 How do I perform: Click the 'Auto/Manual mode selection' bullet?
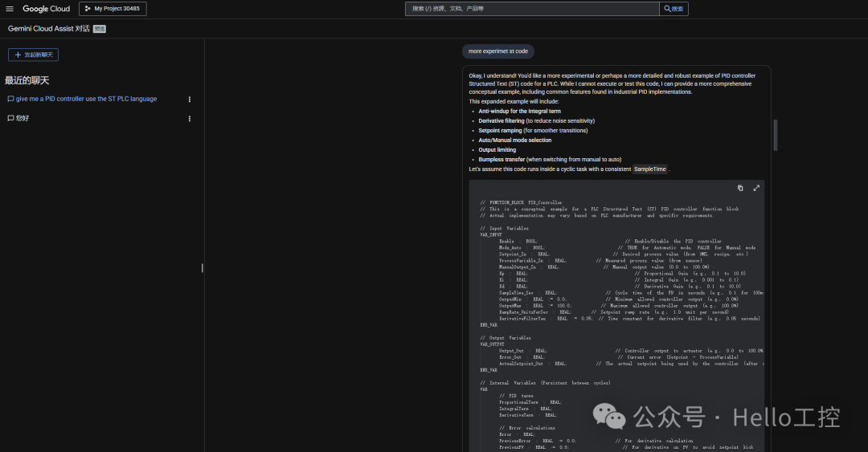tap(515, 140)
